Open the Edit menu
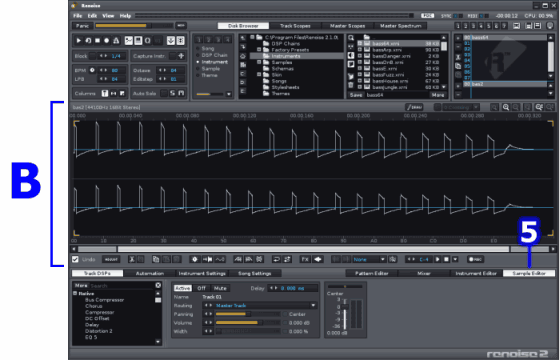Image resolution: width=560 pixels, height=360 pixels. coord(92,16)
